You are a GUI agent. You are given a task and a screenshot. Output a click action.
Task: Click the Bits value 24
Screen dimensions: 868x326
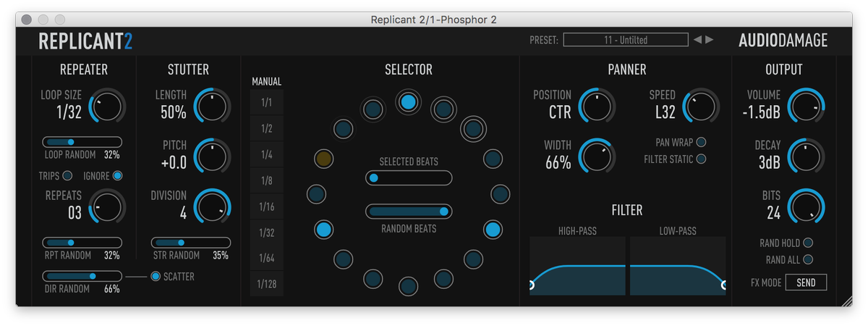774,213
